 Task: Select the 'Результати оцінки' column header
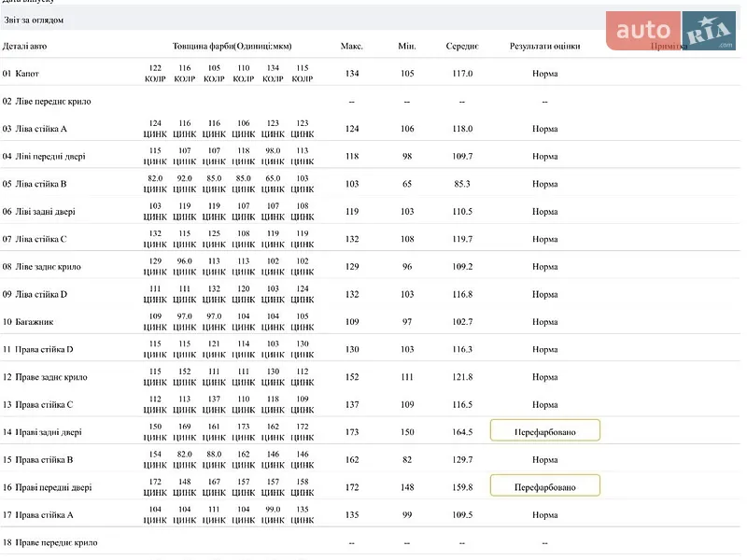[x=545, y=46]
